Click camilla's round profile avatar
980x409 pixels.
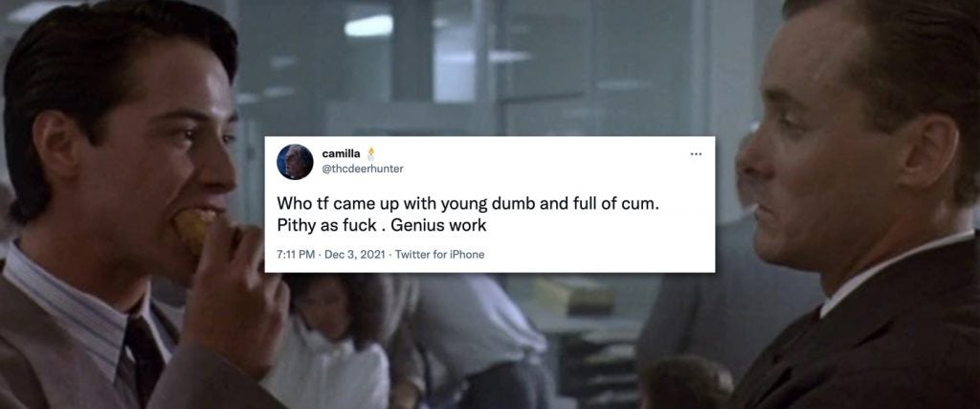(295, 162)
